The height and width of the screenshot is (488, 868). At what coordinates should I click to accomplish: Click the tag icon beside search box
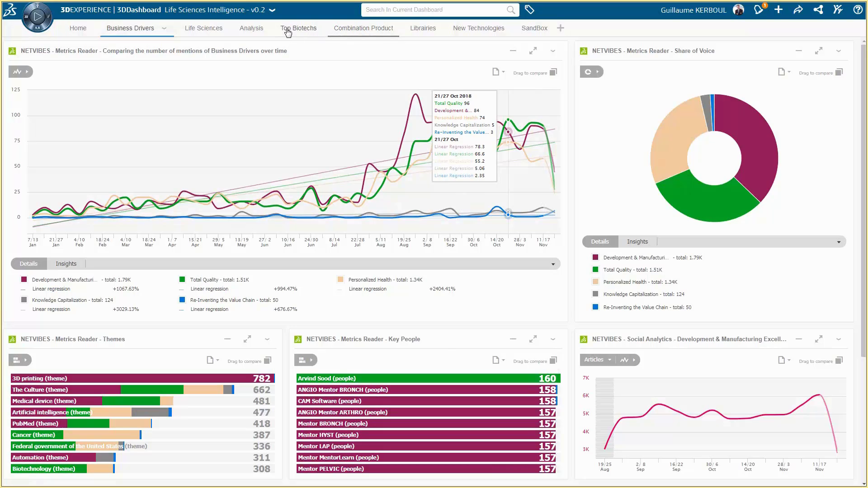[x=529, y=9]
